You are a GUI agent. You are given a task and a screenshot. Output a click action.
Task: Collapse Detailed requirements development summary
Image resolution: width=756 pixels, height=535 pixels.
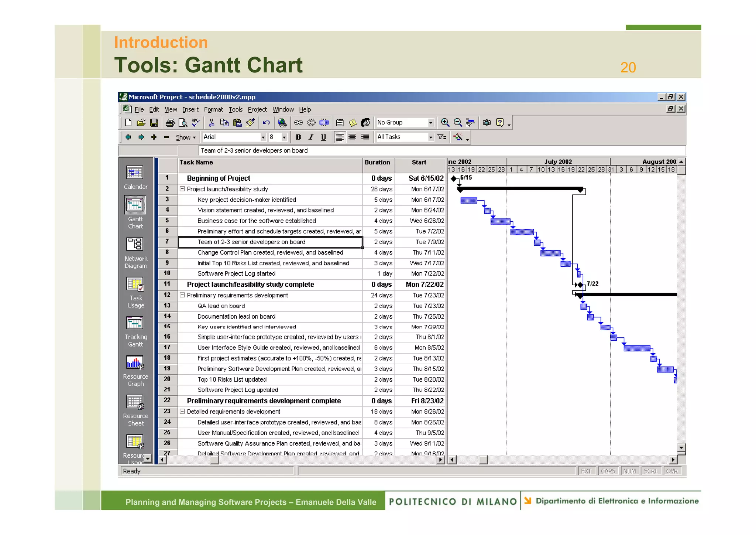pyautogui.click(x=182, y=411)
